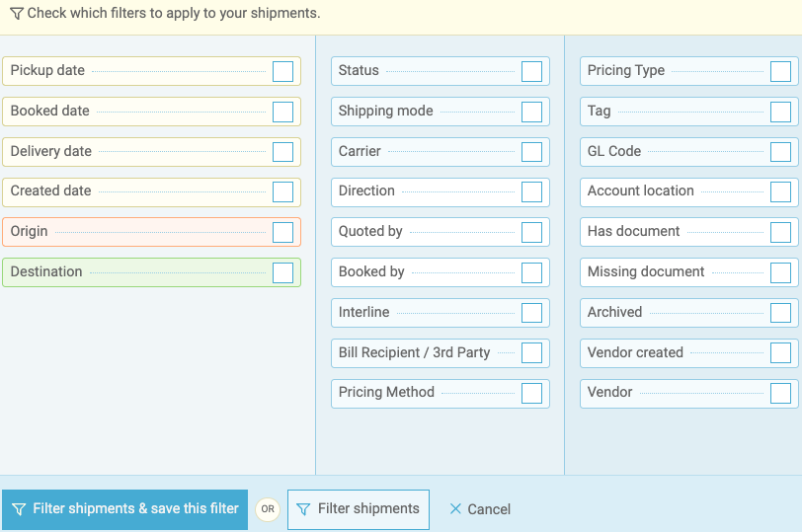The image size is (802, 532).
Task: Check the Status filter box
Action: click(x=531, y=71)
